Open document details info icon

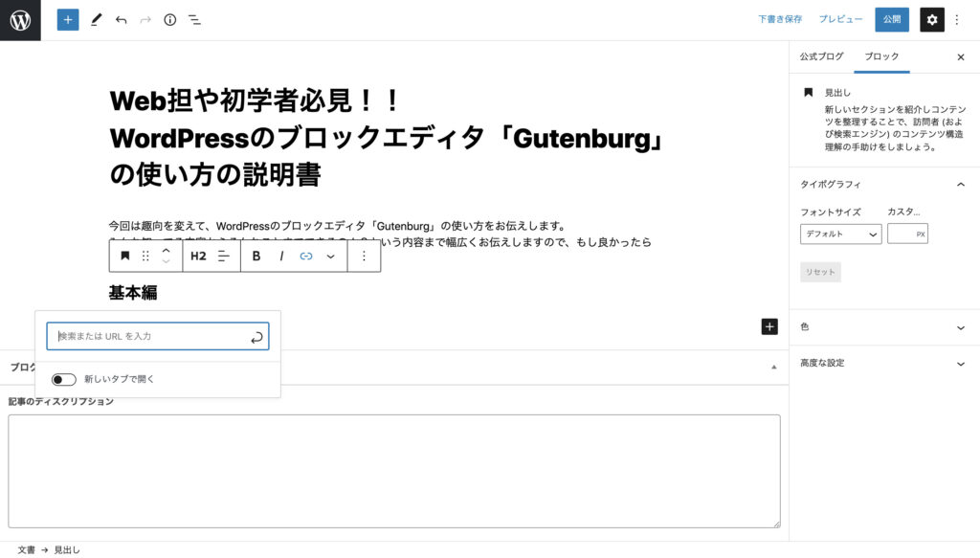pos(170,20)
